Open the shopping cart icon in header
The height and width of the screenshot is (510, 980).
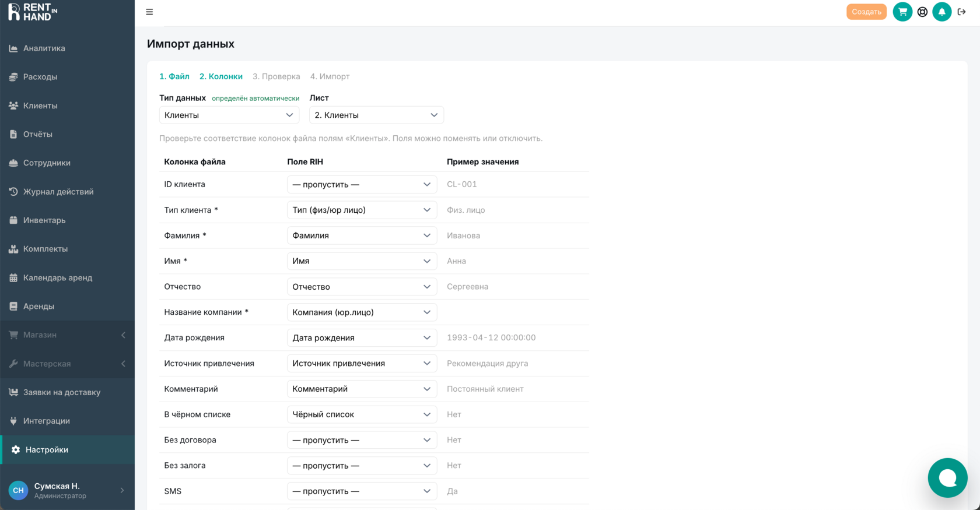[x=902, y=12]
